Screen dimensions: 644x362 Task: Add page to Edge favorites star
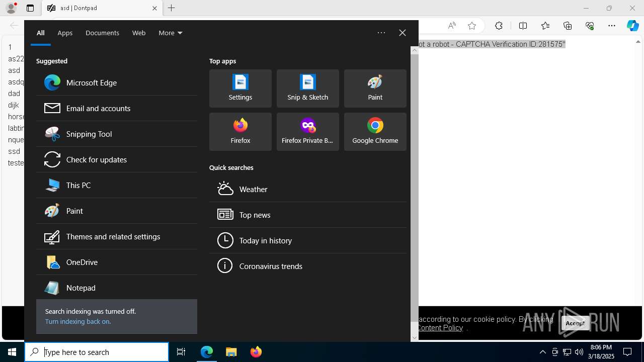click(472, 26)
